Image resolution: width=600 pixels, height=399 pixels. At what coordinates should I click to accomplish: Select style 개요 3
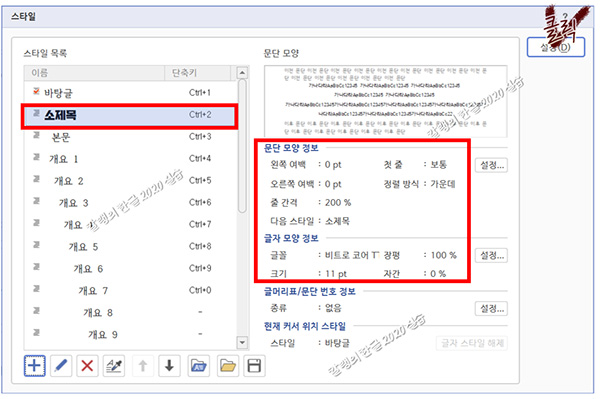coord(130,203)
